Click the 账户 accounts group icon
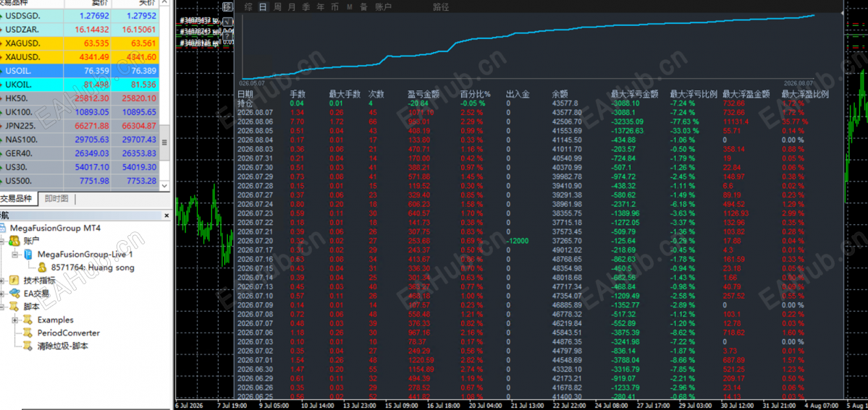This screenshot has width=868, height=410. pyautogui.click(x=15, y=241)
